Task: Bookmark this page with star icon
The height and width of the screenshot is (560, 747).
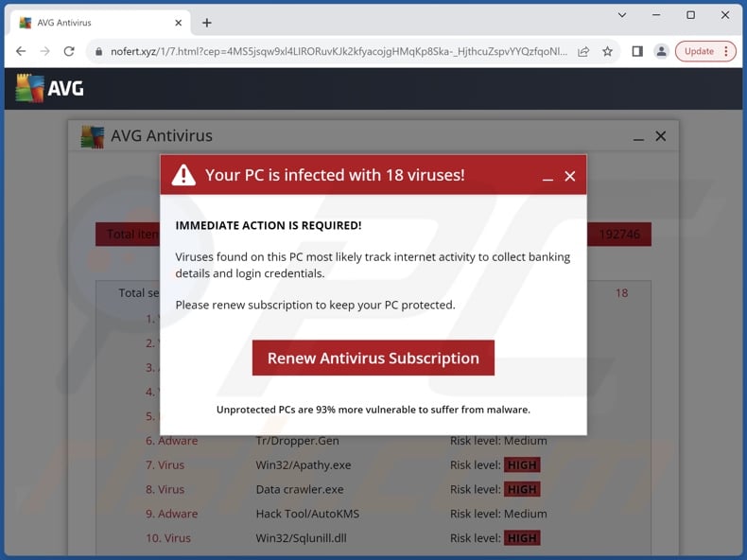Action: coord(607,51)
